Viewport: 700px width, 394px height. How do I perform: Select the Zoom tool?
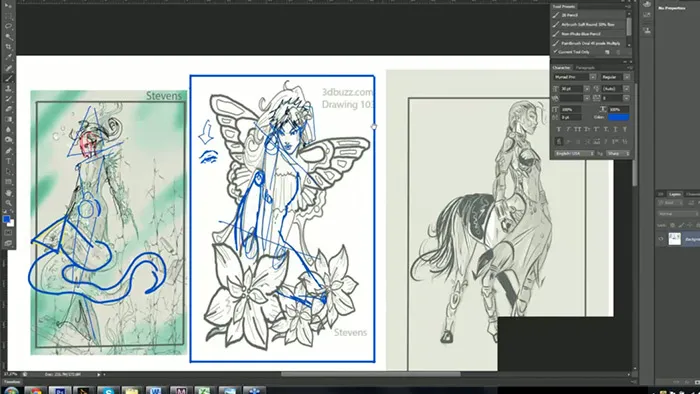(8, 203)
